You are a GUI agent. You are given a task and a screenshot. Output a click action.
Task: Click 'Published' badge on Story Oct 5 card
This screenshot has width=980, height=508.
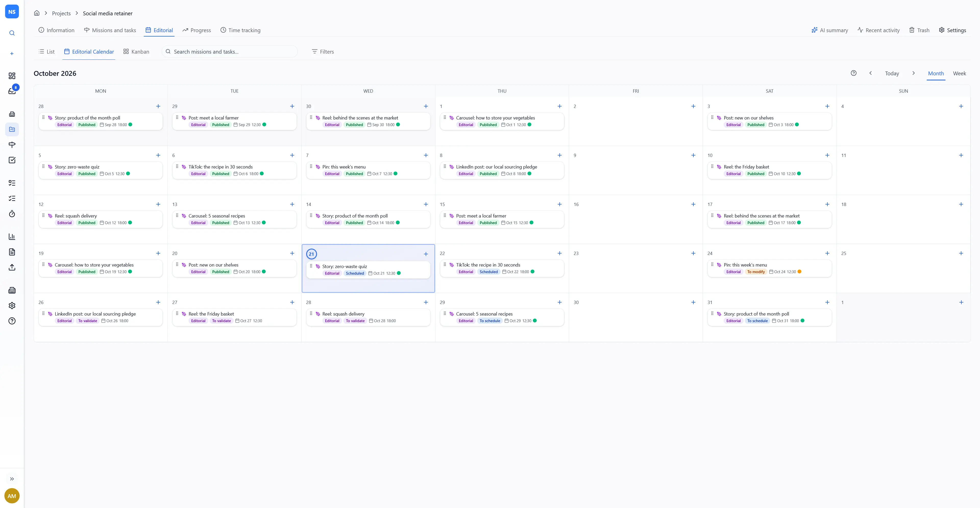click(x=87, y=174)
